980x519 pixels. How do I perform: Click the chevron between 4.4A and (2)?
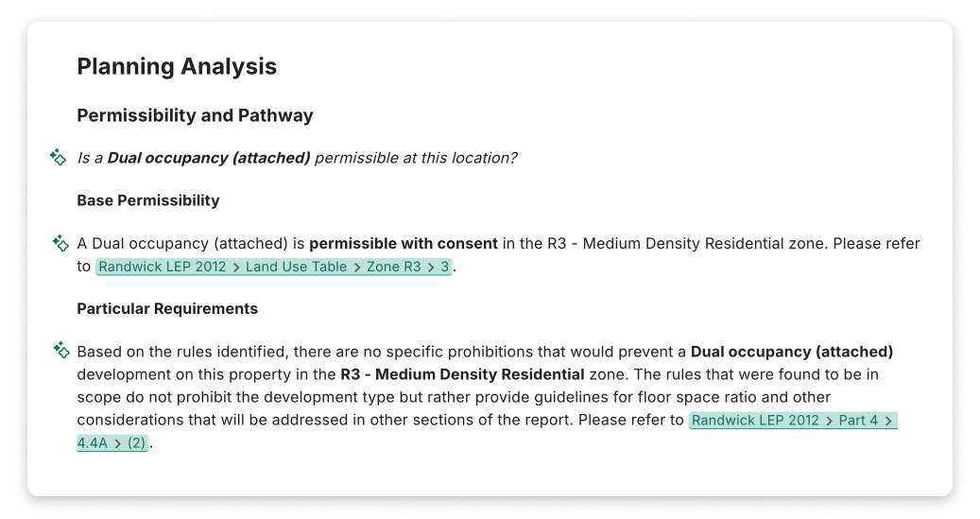click(x=117, y=442)
